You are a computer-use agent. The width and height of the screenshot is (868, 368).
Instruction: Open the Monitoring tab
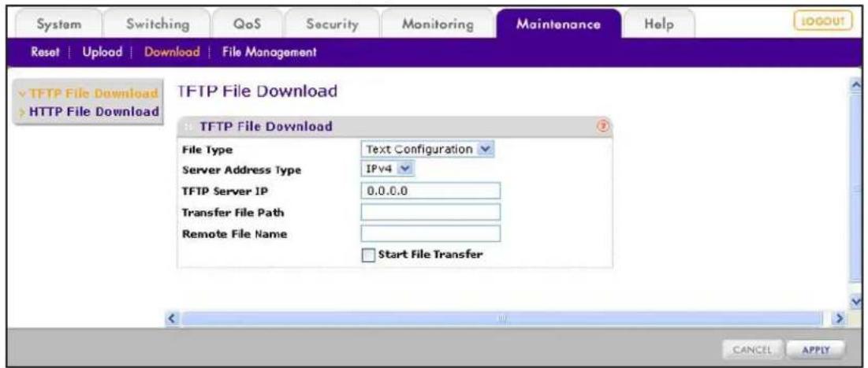[438, 24]
